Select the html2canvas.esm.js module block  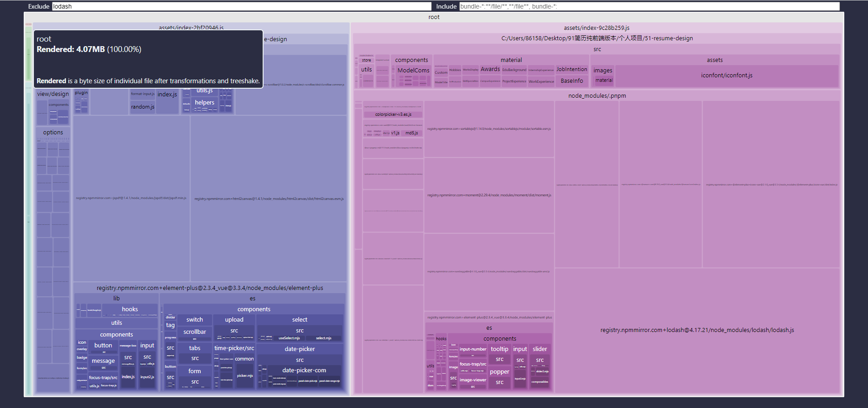tap(269, 199)
